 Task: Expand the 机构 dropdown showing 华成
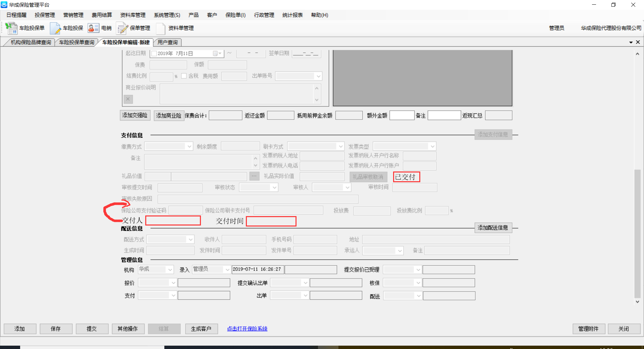pos(170,269)
